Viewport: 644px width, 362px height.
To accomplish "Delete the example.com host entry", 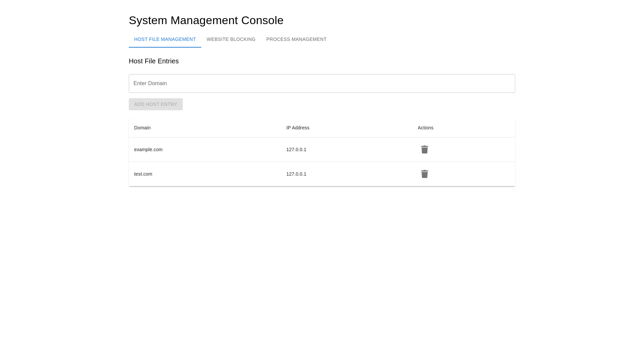I will [424, 149].
